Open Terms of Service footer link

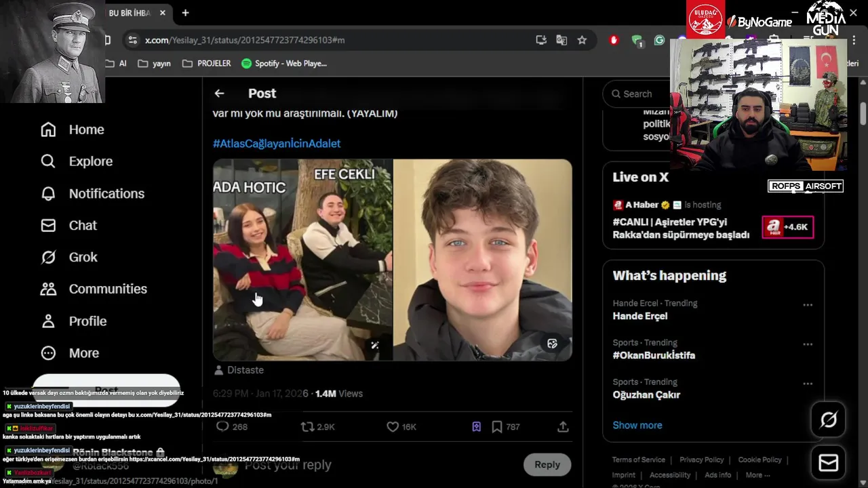(639, 460)
